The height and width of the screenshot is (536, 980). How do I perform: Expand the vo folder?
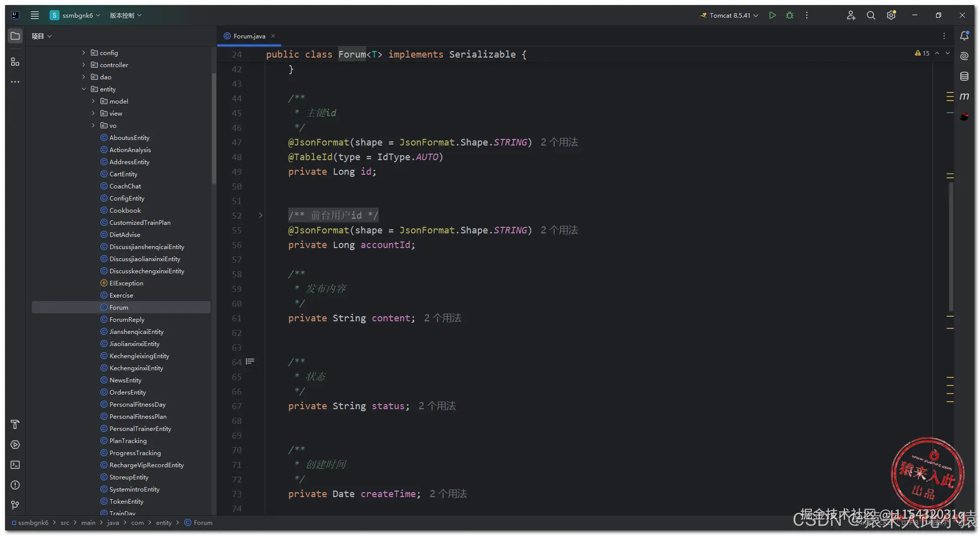coord(93,125)
